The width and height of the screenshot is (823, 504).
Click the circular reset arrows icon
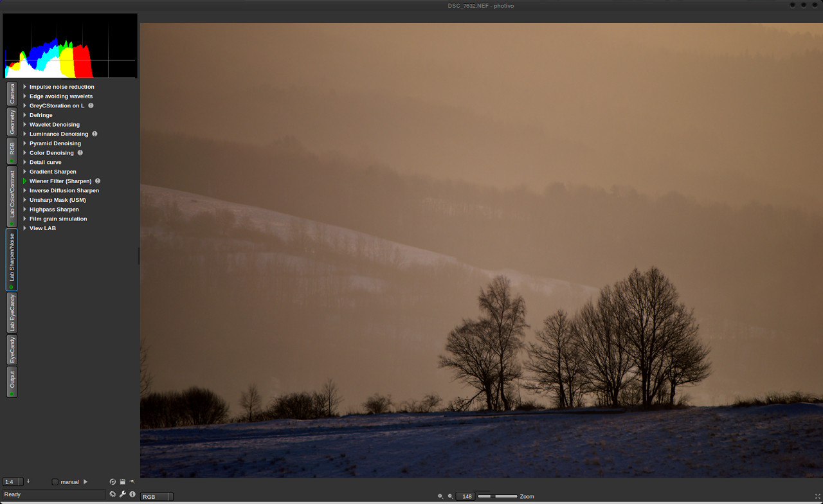[x=113, y=482]
